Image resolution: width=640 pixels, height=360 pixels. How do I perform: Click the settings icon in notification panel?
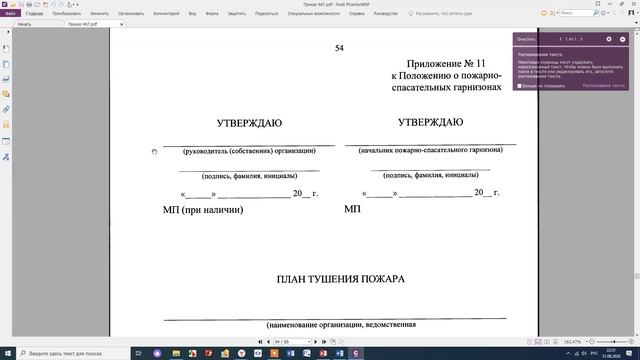click(x=609, y=39)
